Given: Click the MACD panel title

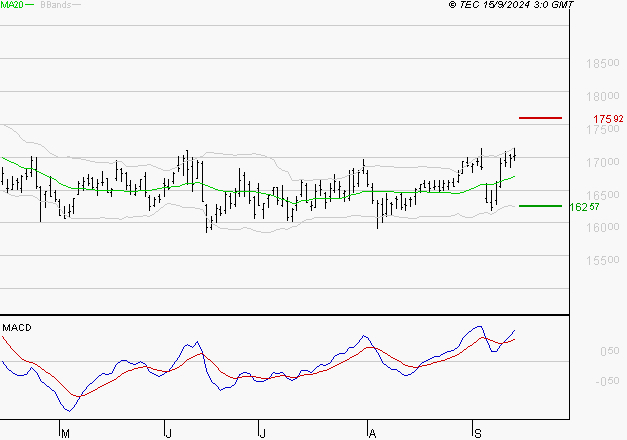Looking at the screenshot, I should pyautogui.click(x=17, y=328).
